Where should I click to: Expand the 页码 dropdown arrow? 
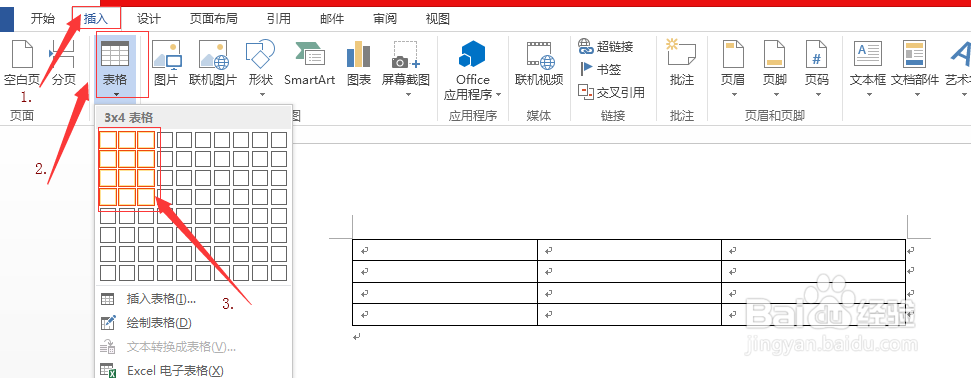point(818,95)
